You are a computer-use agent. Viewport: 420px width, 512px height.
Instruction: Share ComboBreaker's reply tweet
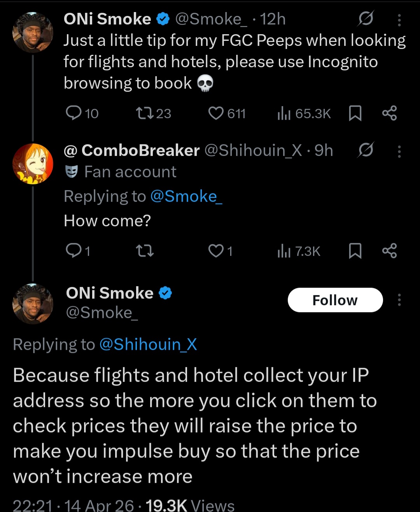click(x=389, y=251)
